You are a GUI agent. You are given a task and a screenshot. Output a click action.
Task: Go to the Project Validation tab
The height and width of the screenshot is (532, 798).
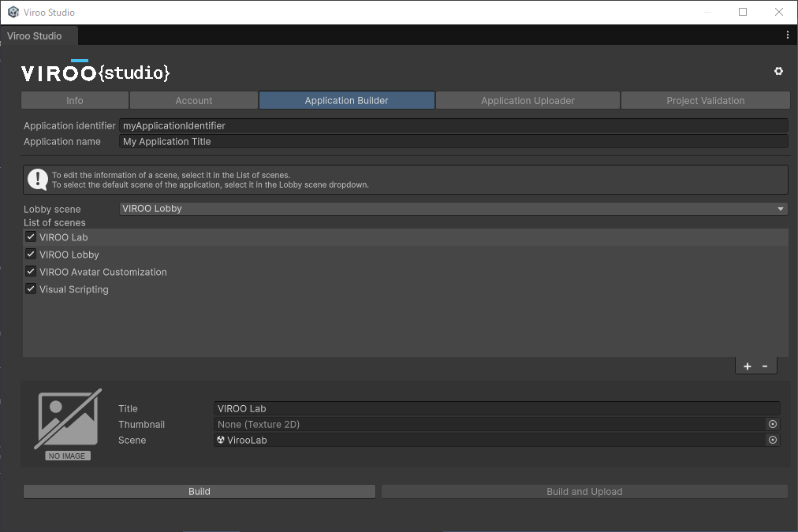point(706,100)
